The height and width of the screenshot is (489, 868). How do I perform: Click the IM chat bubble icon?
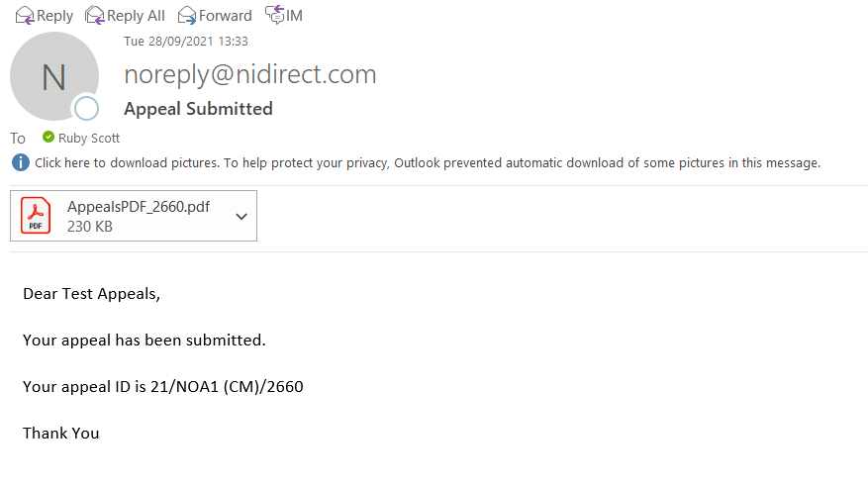(274, 15)
